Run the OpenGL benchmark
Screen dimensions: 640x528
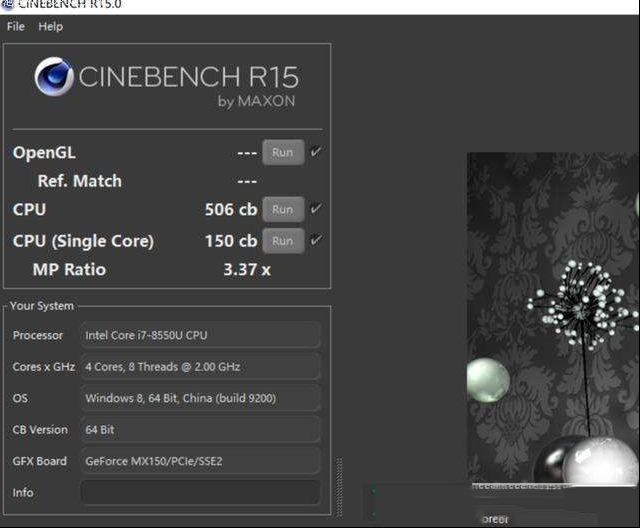pos(283,152)
